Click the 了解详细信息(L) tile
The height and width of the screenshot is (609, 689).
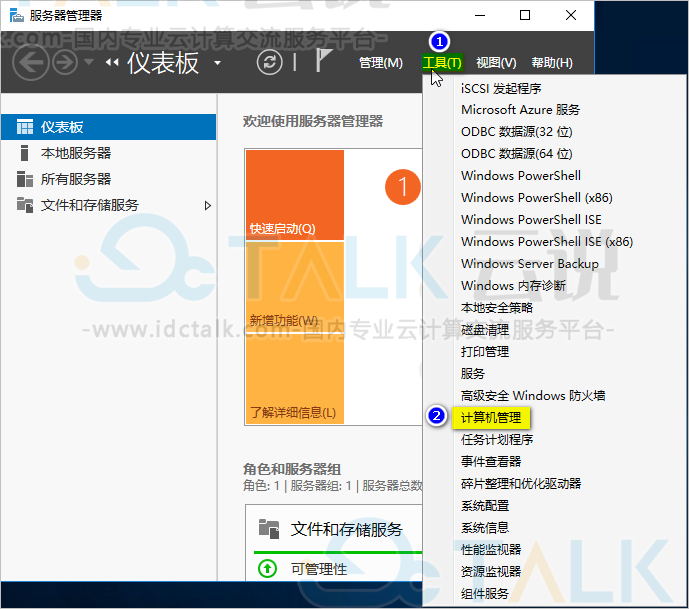(x=295, y=378)
